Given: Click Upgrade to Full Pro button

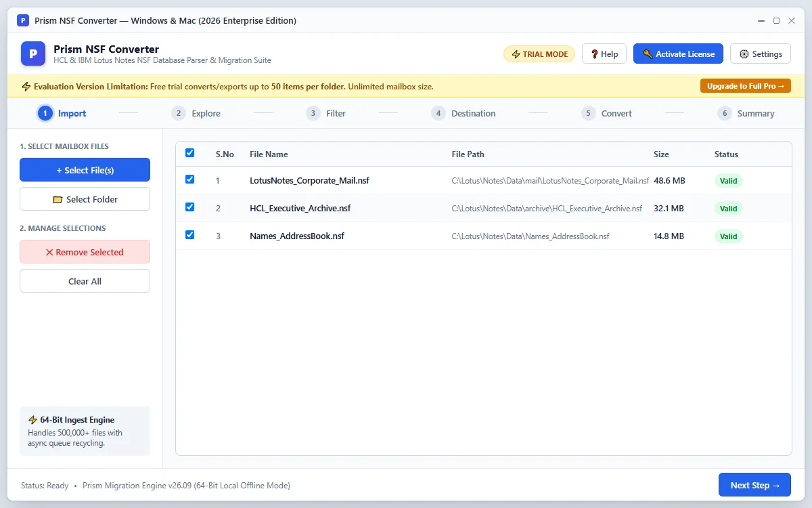Looking at the screenshot, I should tap(745, 86).
